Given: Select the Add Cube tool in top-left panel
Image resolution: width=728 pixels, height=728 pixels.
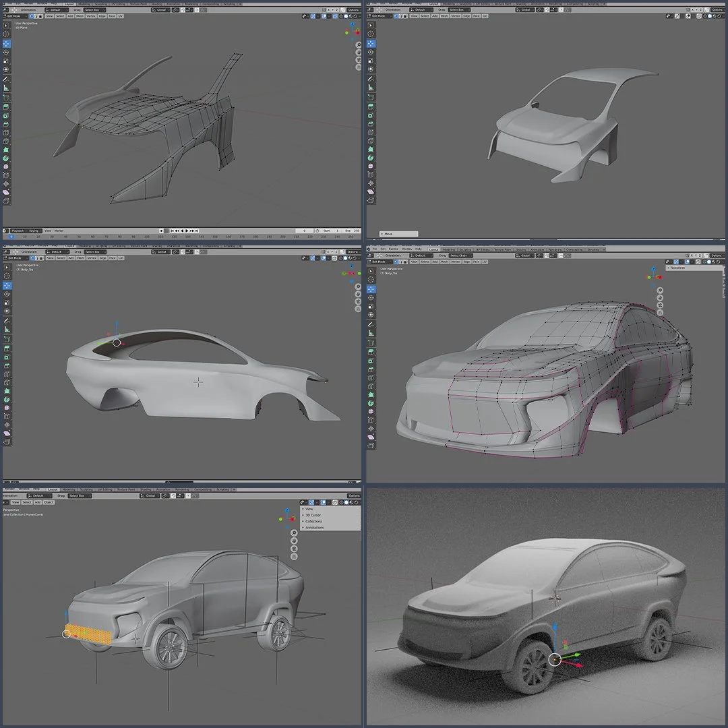Looking at the screenshot, I should pos(6,98).
